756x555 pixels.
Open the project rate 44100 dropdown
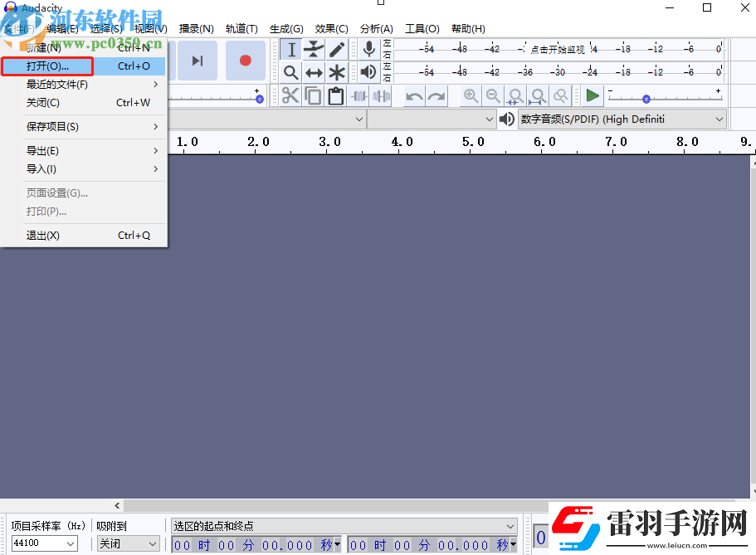[44, 543]
